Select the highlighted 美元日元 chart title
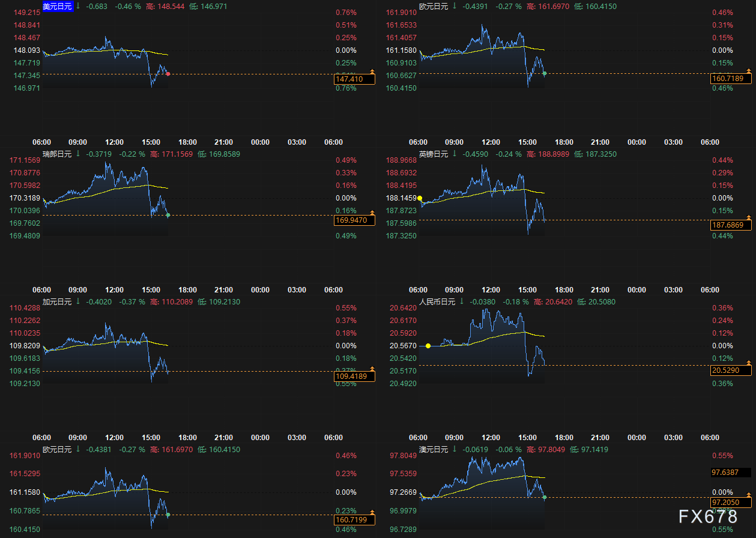756x538 pixels. click(58, 7)
